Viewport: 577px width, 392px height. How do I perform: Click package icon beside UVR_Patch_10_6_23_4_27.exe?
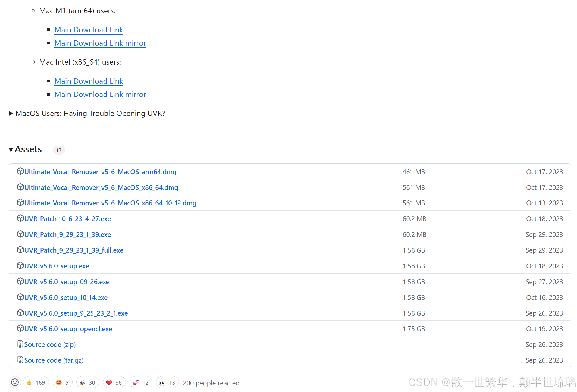pos(20,218)
